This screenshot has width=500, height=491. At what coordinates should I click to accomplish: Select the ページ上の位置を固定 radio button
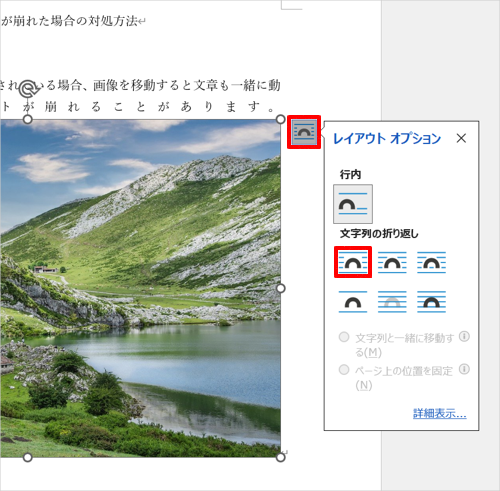point(344,370)
